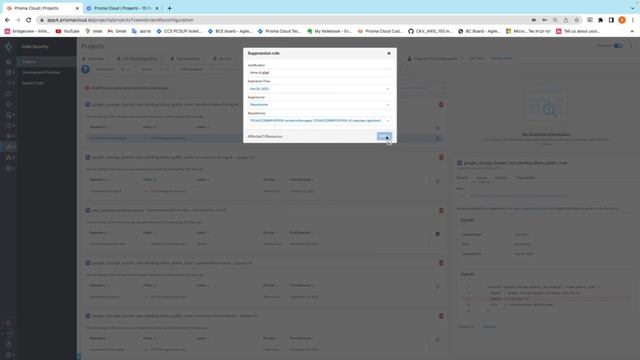Viewport: 640px width, 360px height.
Task: Open the browser extensions puzzle icon
Action: [x=600, y=20]
